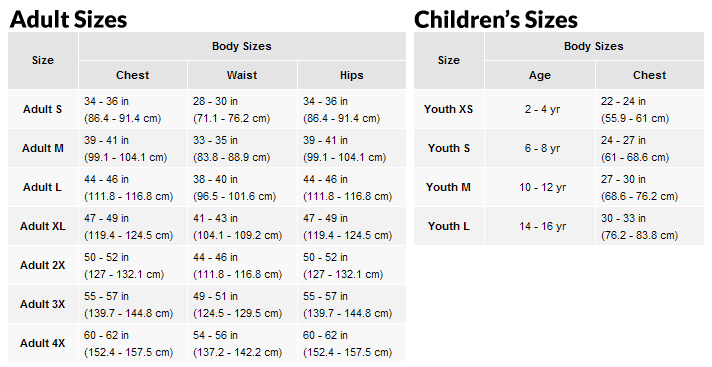Click the 54 - 56 in waist cell
This screenshot has width=712, height=367.
click(x=215, y=336)
